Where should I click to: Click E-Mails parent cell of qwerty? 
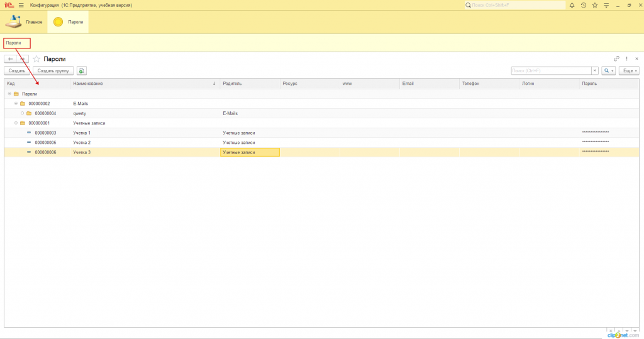click(250, 113)
